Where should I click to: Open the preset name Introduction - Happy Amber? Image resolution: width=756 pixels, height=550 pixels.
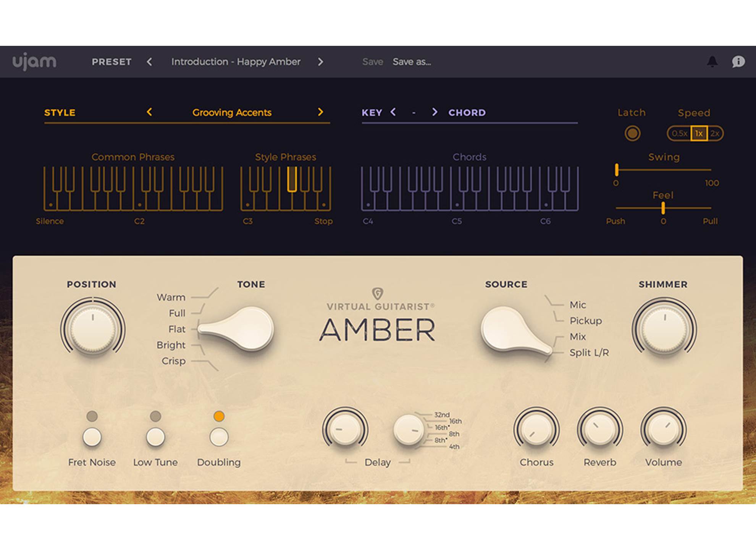pyautogui.click(x=236, y=61)
